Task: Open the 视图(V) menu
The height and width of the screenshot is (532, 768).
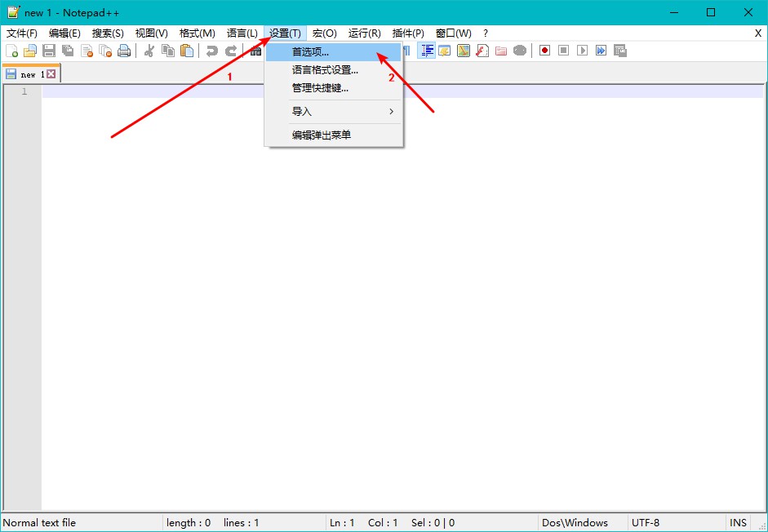Action: click(x=151, y=33)
